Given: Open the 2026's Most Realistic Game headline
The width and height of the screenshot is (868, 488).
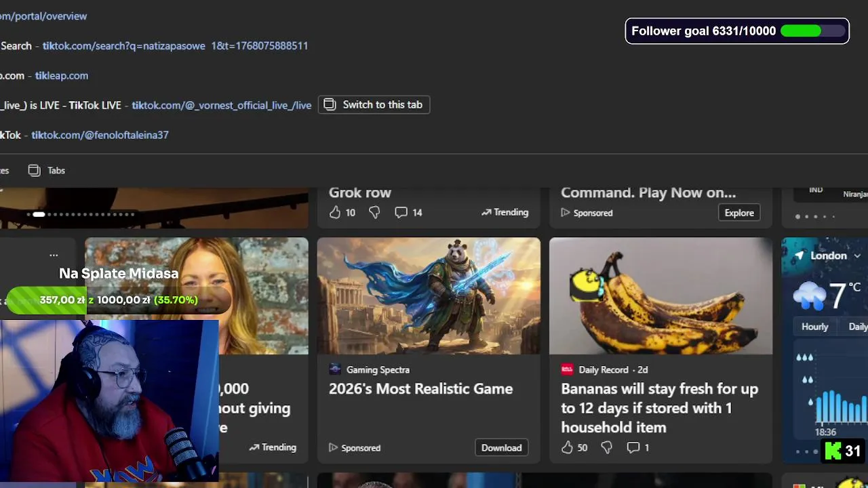Looking at the screenshot, I should tap(420, 389).
